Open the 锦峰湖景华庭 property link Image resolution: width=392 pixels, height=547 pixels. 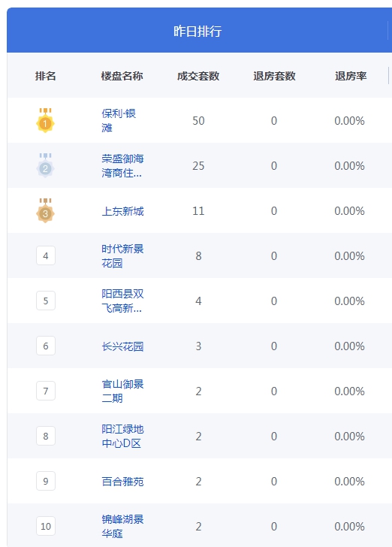point(122,526)
